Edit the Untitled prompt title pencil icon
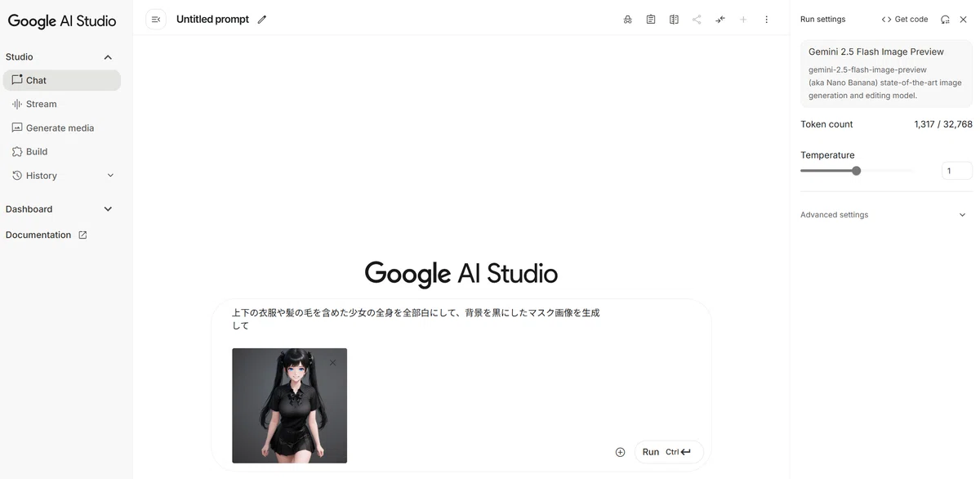This screenshot has height=479, width=980. coord(262,20)
